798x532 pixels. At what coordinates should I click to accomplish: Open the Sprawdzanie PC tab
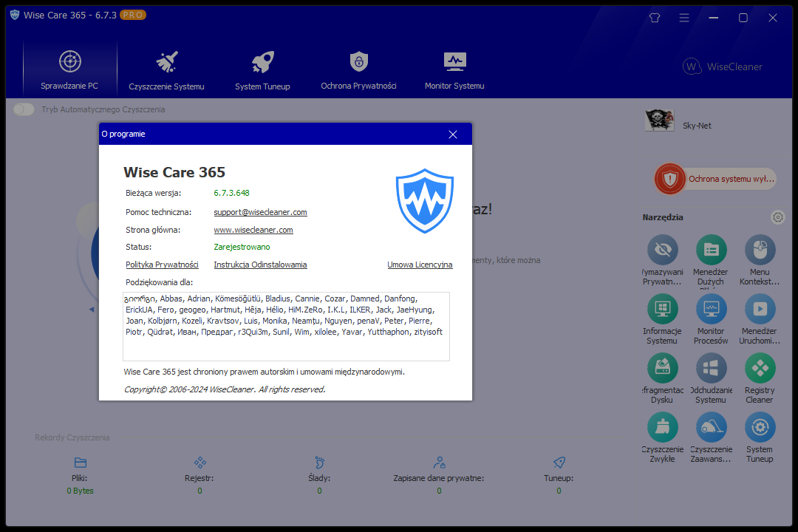[x=69, y=70]
